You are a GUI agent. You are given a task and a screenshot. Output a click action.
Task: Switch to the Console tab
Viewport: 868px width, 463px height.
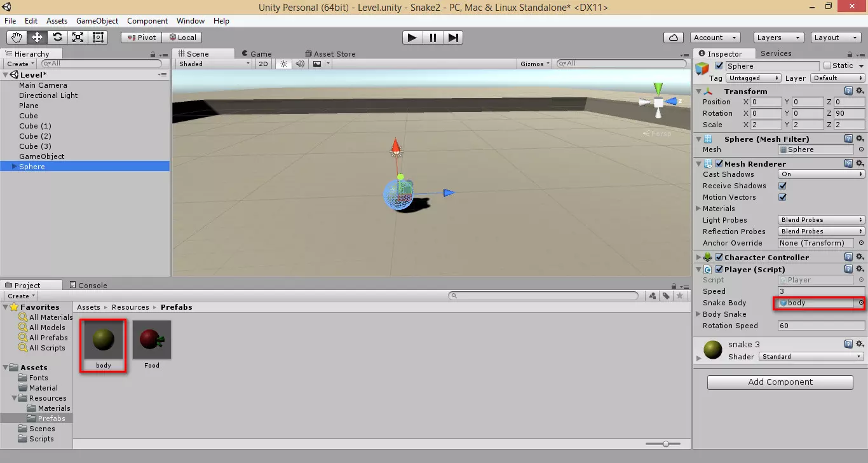[92, 286]
